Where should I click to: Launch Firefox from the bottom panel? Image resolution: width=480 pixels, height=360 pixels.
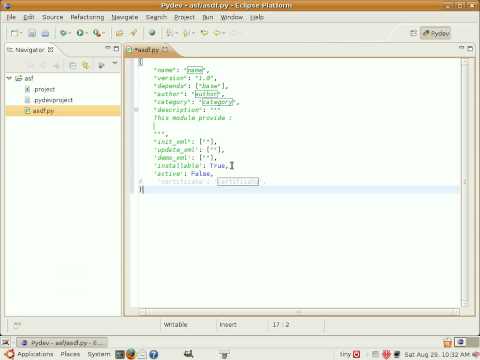131,354
